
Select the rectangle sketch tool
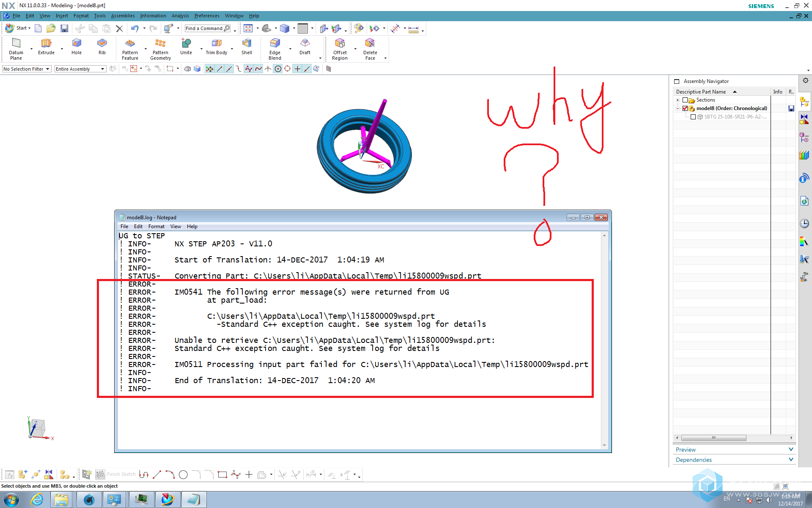click(x=222, y=475)
